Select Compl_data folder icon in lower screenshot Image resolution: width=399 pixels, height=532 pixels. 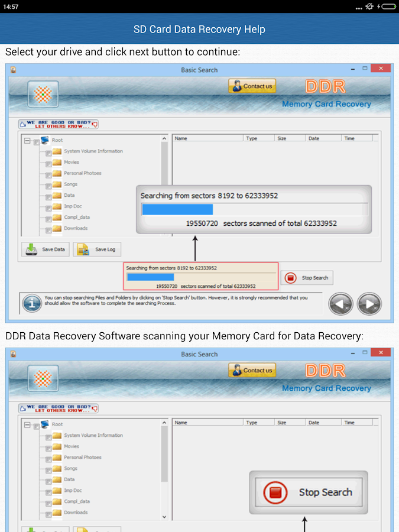[57, 501]
